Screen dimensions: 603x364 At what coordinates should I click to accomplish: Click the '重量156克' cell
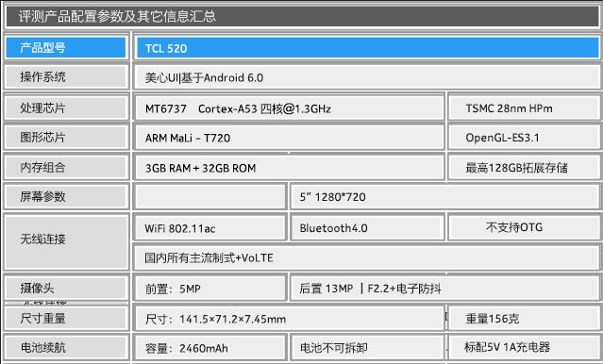[x=524, y=318]
